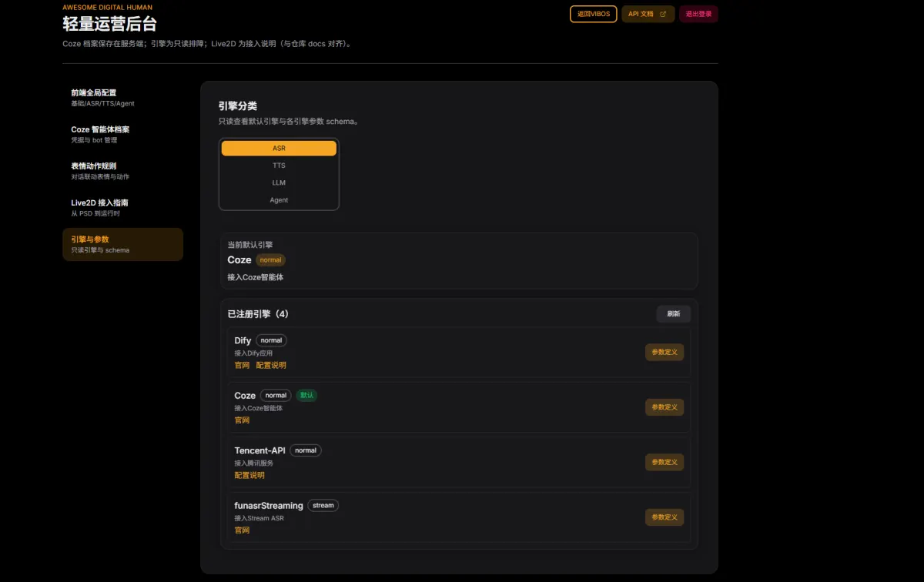Click the 当前默认引擎 label
The width and height of the screenshot is (924, 582).
pyautogui.click(x=250, y=245)
